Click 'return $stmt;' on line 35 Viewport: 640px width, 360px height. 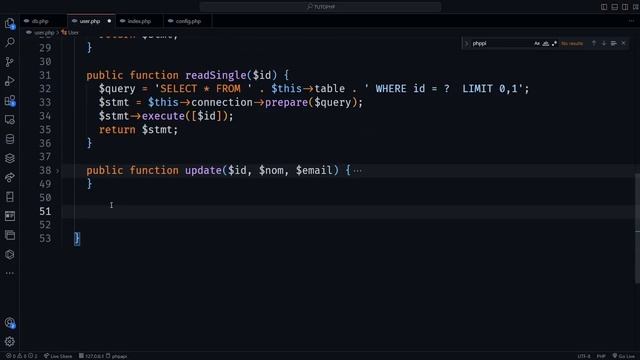pyautogui.click(x=138, y=130)
